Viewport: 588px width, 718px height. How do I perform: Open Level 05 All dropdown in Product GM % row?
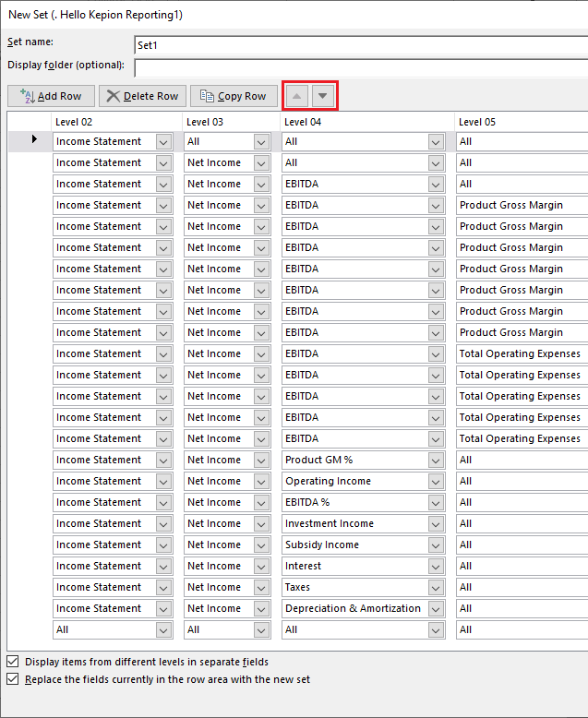point(522,460)
